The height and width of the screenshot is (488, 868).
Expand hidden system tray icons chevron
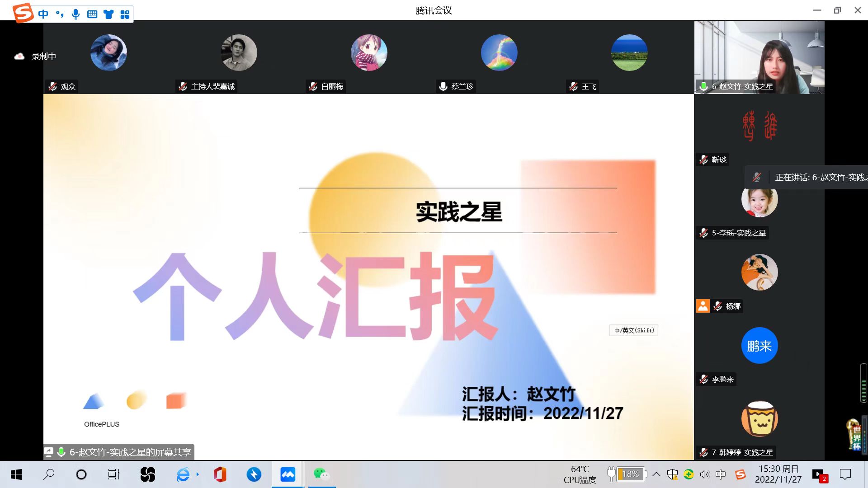pyautogui.click(x=656, y=474)
